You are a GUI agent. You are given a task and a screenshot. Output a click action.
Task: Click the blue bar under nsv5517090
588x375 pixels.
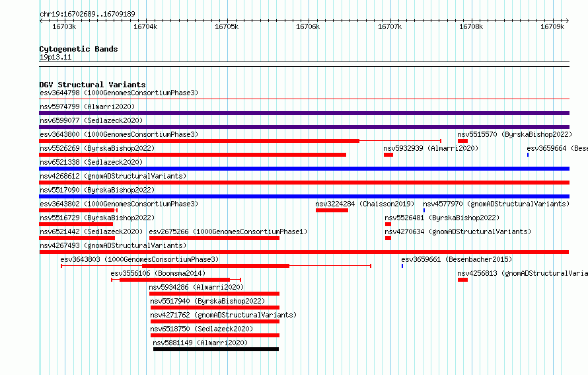pyautogui.click(x=304, y=196)
